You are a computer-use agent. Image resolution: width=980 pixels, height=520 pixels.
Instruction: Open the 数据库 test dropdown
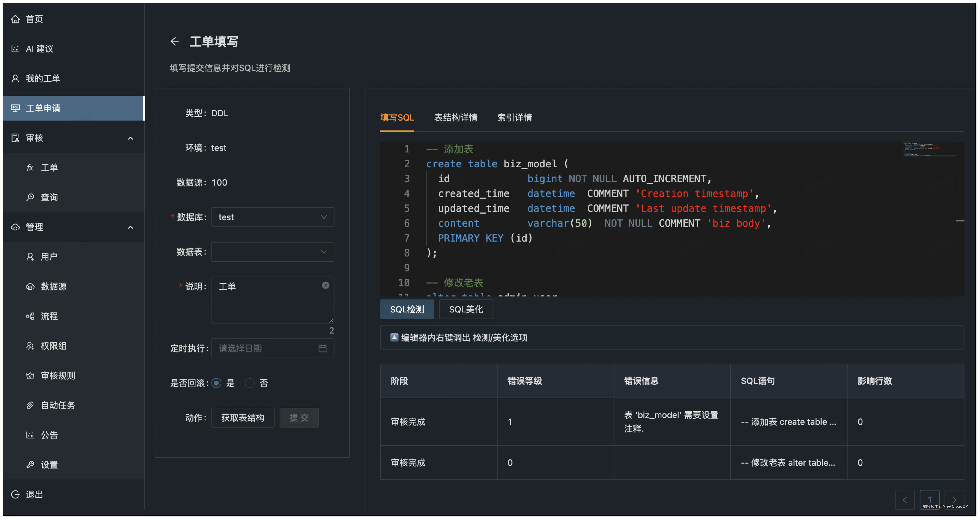(272, 217)
